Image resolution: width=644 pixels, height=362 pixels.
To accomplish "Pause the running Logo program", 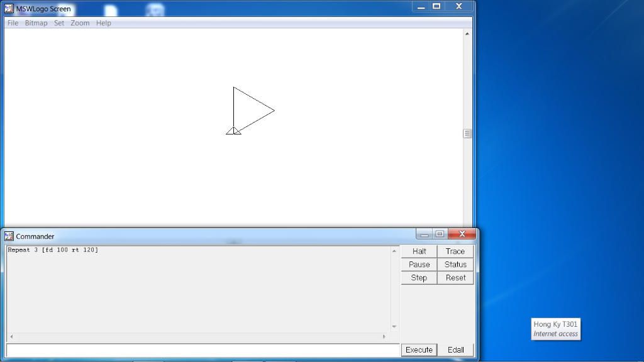I will (419, 265).
